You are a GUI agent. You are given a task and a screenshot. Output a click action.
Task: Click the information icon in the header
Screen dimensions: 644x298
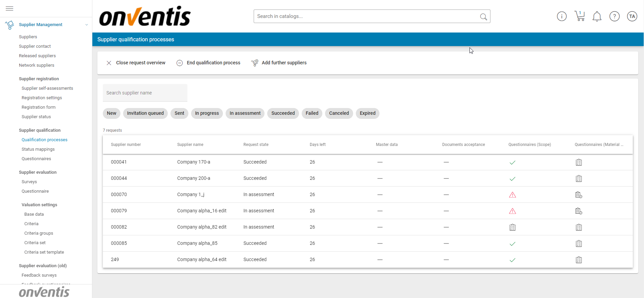561,16
